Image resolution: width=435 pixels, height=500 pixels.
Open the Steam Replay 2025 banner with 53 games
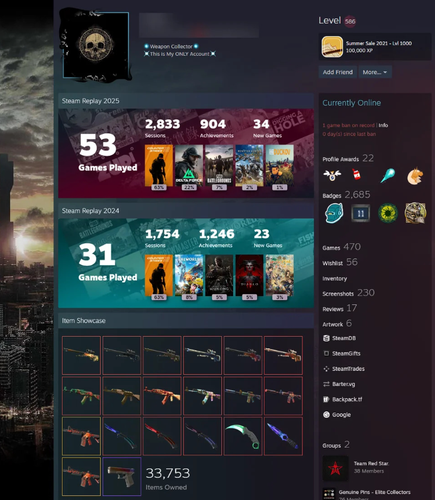click(186, 153)
